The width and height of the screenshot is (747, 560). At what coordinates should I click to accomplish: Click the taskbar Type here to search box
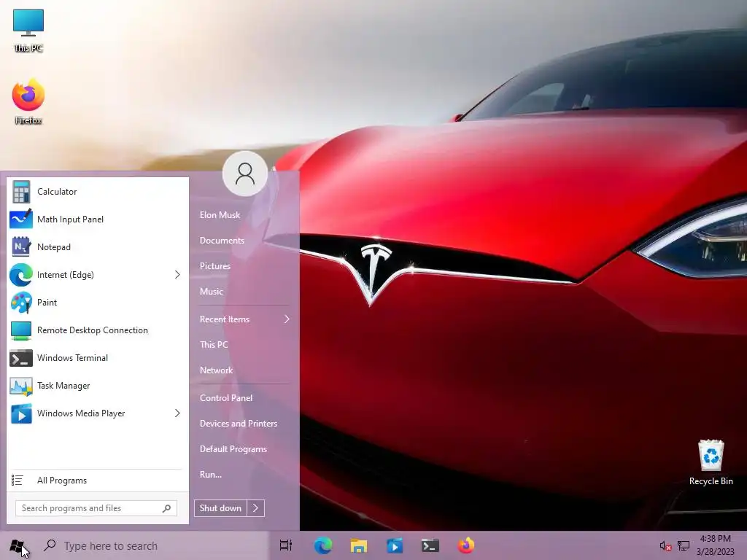click(153, 545)
